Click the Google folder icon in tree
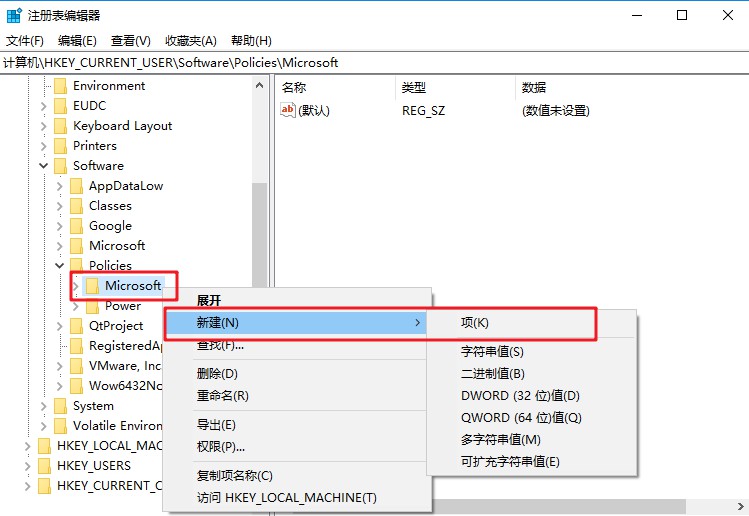 coord(76,226)
